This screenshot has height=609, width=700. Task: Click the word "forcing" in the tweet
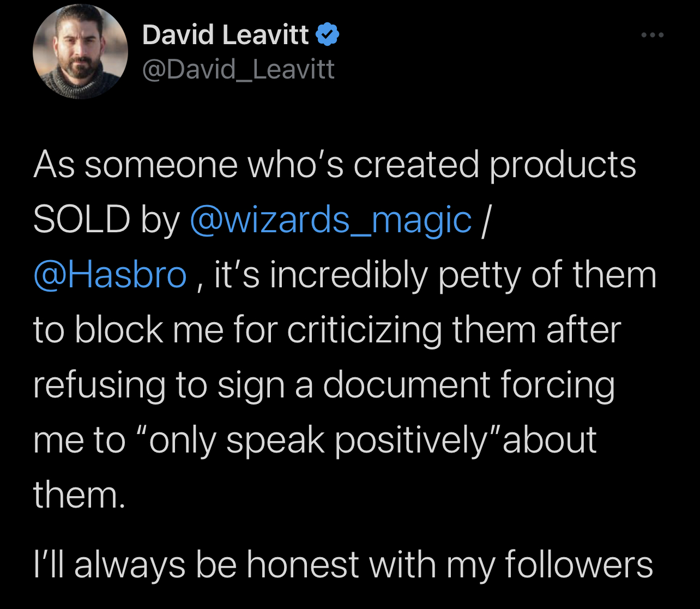point(558,385)
